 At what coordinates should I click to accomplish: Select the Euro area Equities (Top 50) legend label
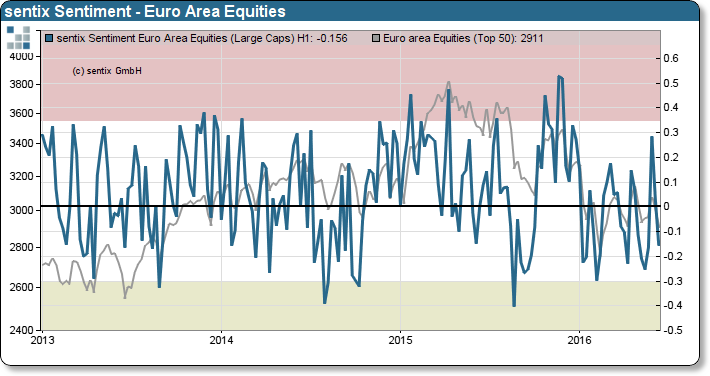tap(463, 38)
